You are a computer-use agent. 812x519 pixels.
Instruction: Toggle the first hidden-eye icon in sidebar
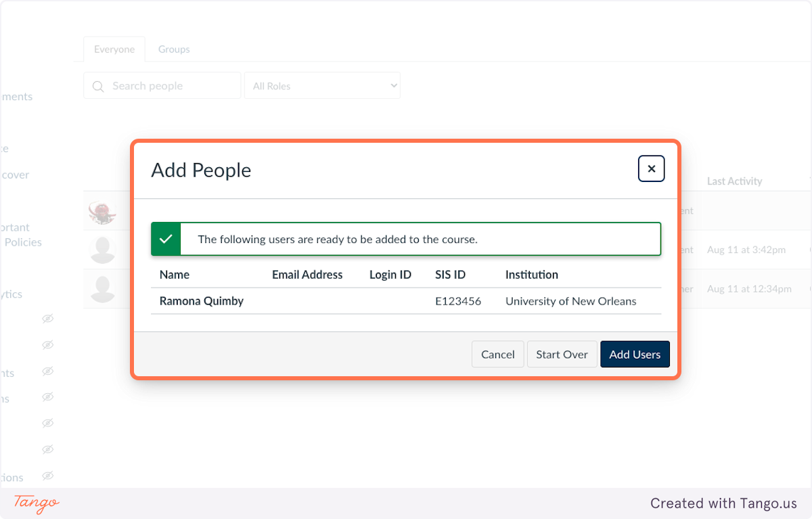[47, 319]
